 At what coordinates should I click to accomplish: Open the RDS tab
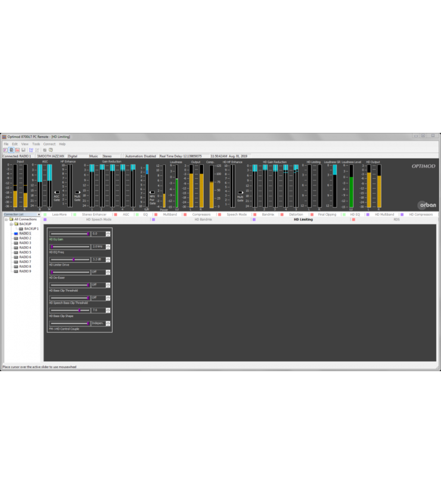click(x=396, y=219)
